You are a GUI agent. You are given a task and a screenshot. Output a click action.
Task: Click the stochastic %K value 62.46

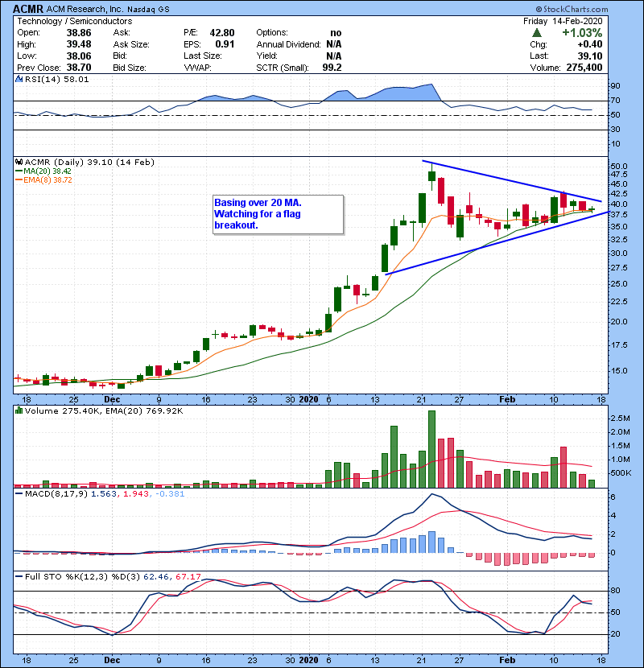155,577
